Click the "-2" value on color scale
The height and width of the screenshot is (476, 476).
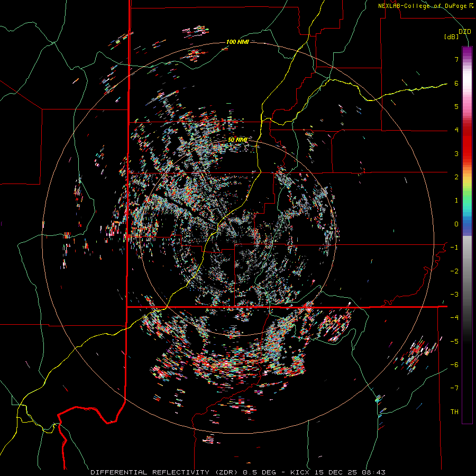click(x=454, y=271)
